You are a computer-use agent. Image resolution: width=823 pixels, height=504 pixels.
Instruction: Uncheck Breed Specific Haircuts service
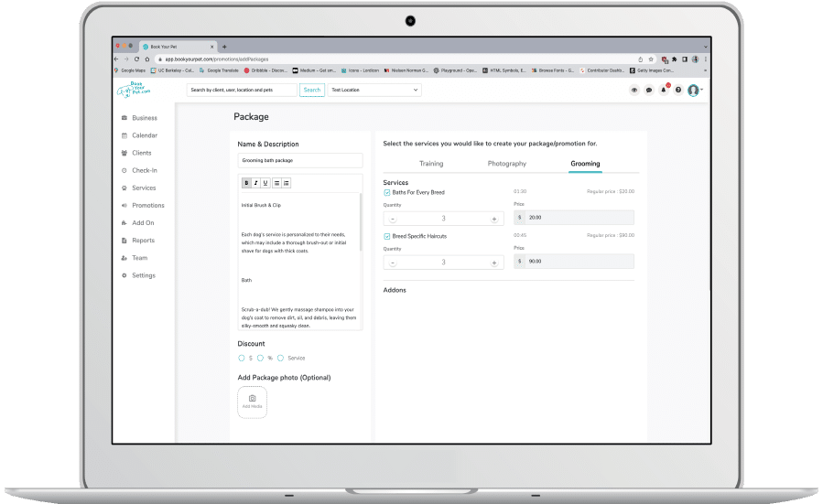tap(387, 237)
